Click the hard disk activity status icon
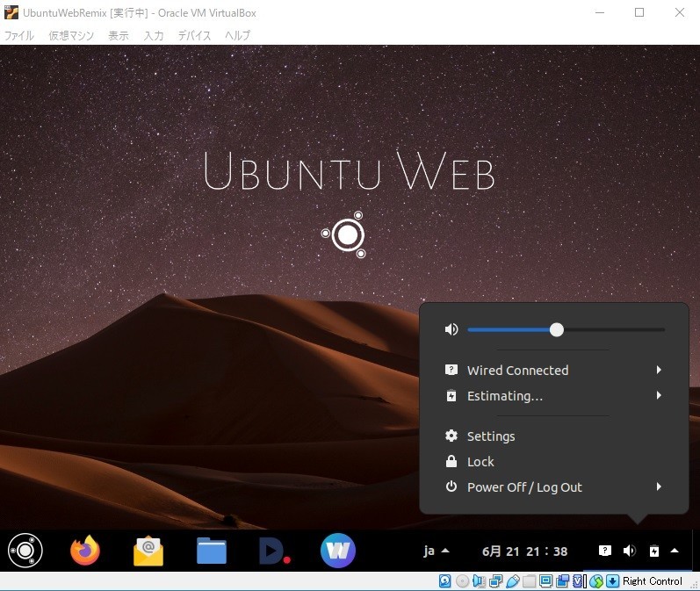Viewport: 700px width, 591px height. [x=445, y=580]
